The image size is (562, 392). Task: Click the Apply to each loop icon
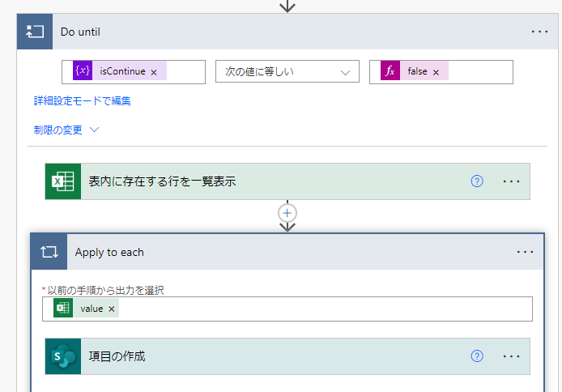[49, 253]
